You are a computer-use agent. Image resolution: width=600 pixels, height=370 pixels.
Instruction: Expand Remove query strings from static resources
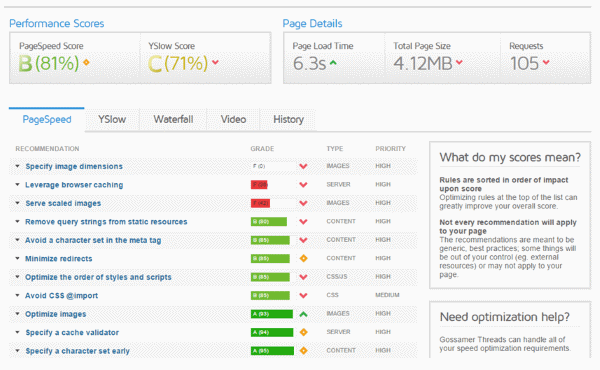pos(17,222)
